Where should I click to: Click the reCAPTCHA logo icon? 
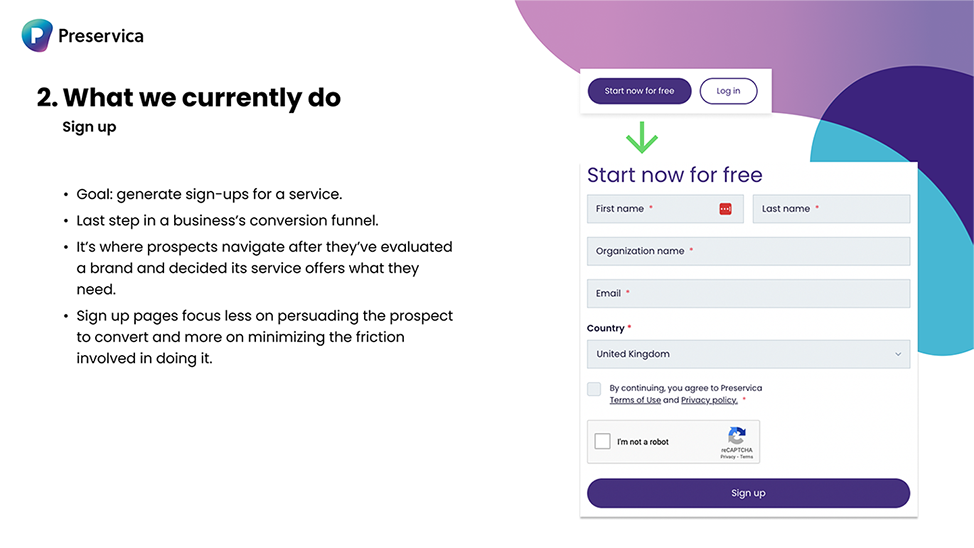point(737,436)
